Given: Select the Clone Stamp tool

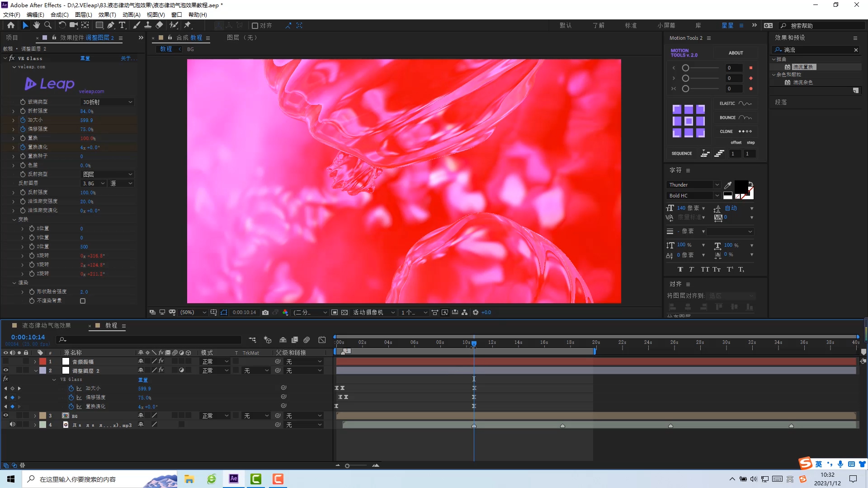Looking at the screenshot, I should [x=148, y=25].
